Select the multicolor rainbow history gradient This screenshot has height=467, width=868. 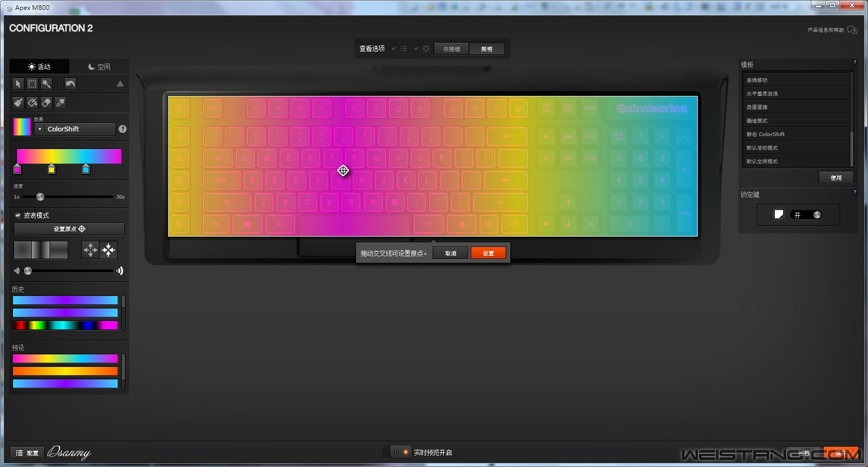coord(65,325)
